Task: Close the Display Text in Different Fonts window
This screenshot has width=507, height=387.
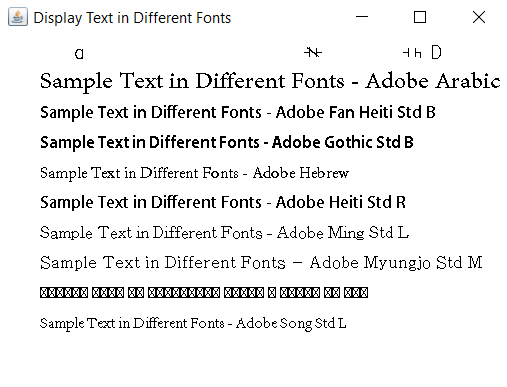Action: 479,17
